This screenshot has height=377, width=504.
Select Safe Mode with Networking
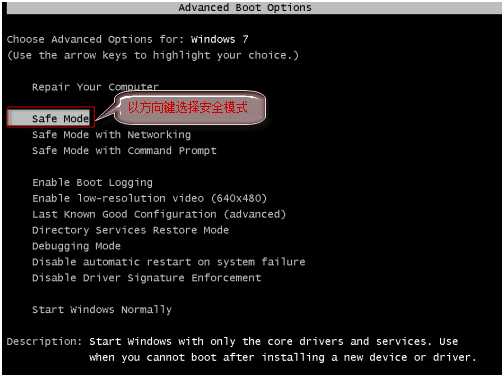click(111, 135)
